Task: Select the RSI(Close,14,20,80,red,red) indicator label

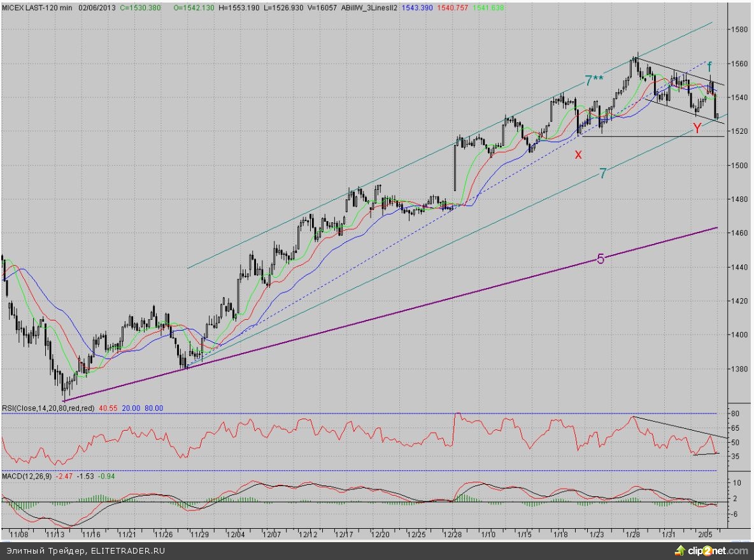Action: [x=48, y=408]
